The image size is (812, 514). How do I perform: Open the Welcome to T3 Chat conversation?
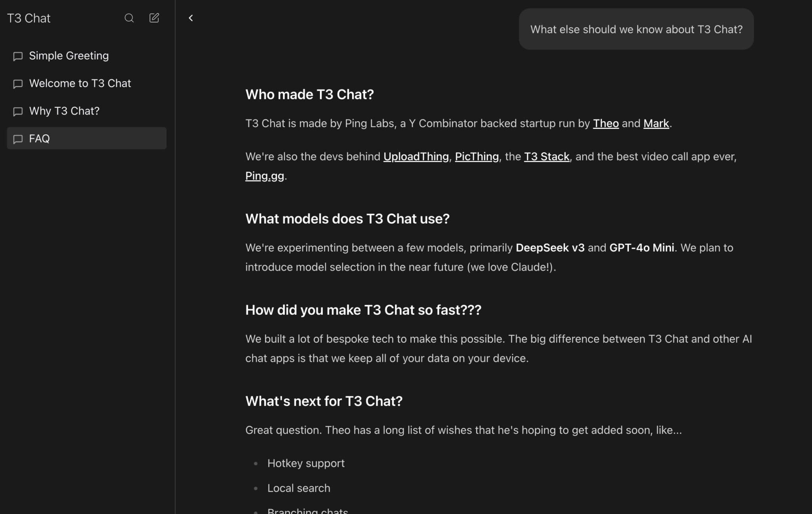point(80,83)
